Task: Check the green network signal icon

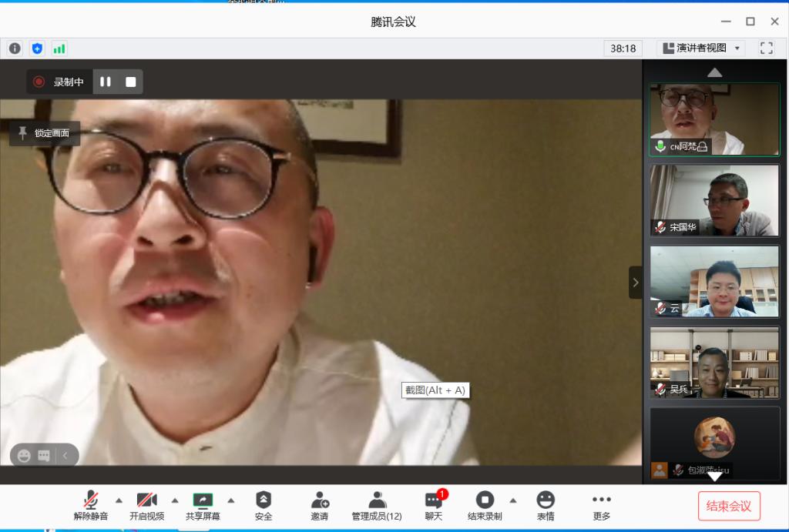Action: [x=59, y=49]
